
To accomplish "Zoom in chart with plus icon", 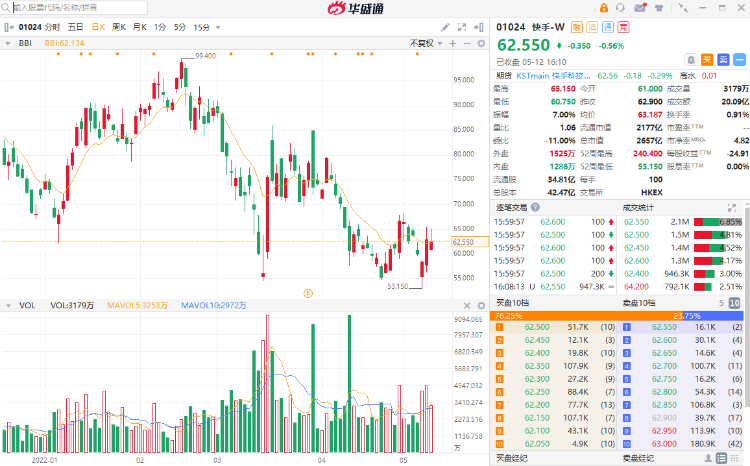I will tap(453, 44).
